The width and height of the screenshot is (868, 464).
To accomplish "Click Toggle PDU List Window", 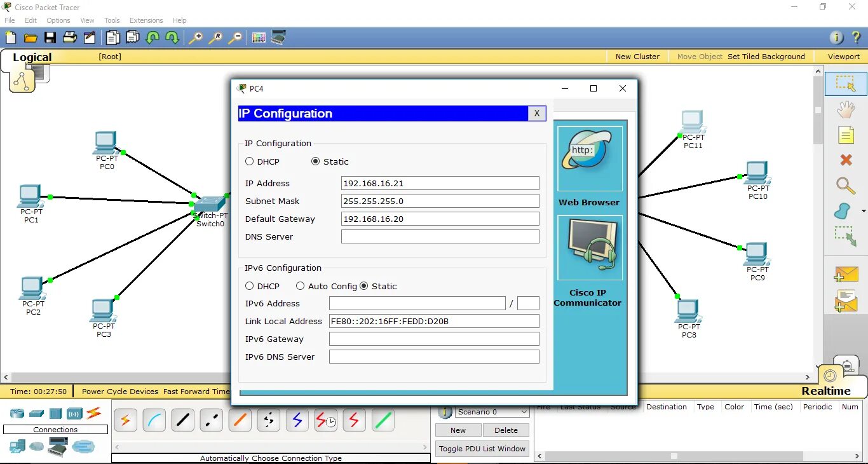I will (x=482, y=449).
